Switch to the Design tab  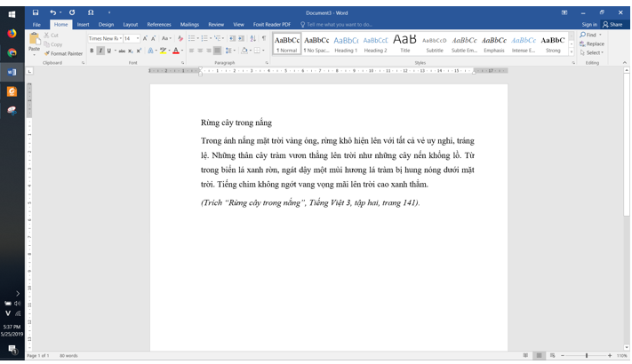pyautogui.click(x=106, y=25)
